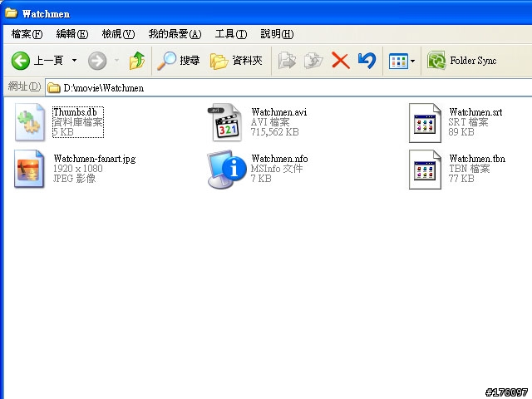Open the Views dropdown arrow

tap(412, 61)
